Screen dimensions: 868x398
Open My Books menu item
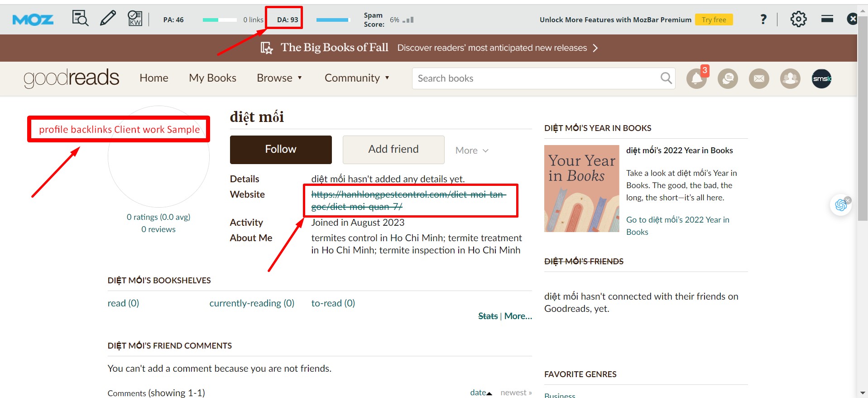pos(212,78)
